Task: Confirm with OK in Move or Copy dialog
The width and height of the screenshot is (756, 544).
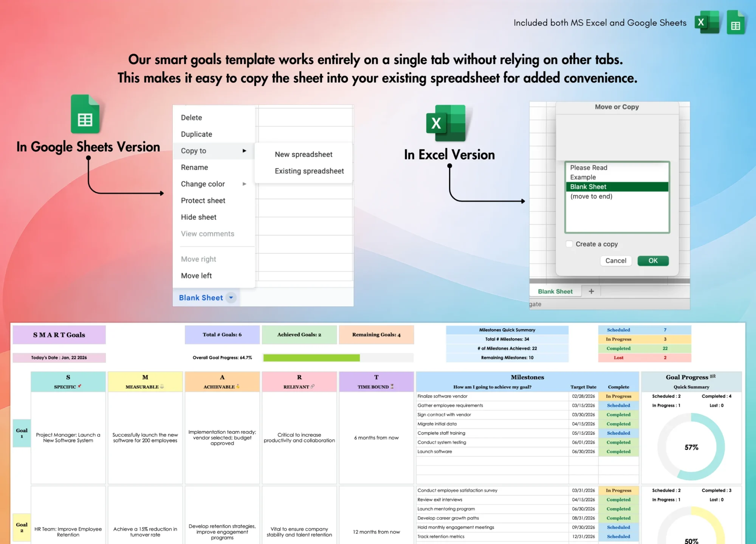Action: pos(653,261)
